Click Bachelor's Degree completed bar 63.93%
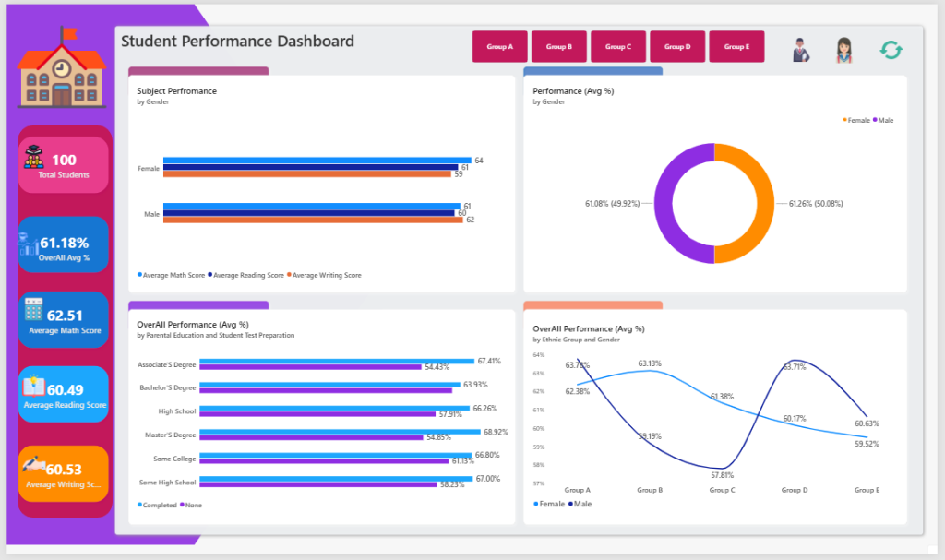Image resolution: width=945 pixels, height=560 pixels. [x=329, y=385]
